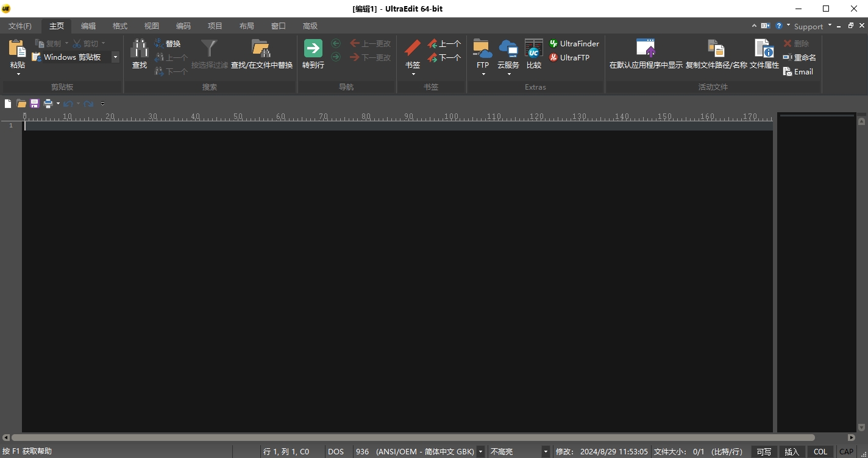Switch to the Edit (编辑) ribbon tab
The width and height of the screenshot is (868, 458).
[x=88, y=26]
